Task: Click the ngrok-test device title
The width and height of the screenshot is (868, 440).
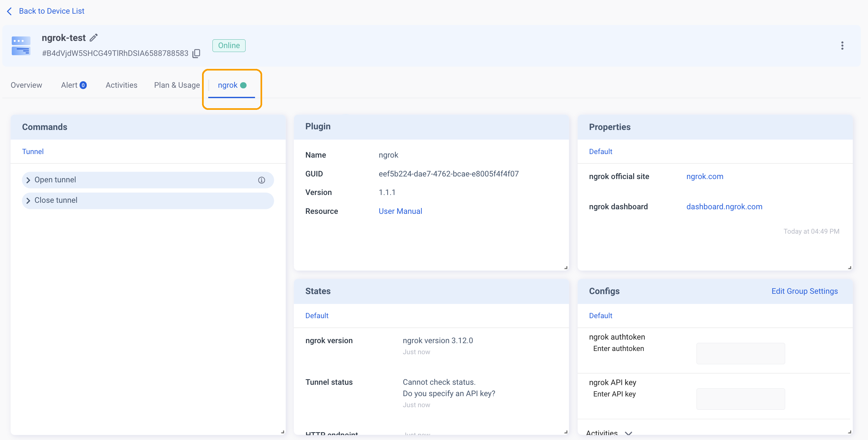Action: pos(64,38)
